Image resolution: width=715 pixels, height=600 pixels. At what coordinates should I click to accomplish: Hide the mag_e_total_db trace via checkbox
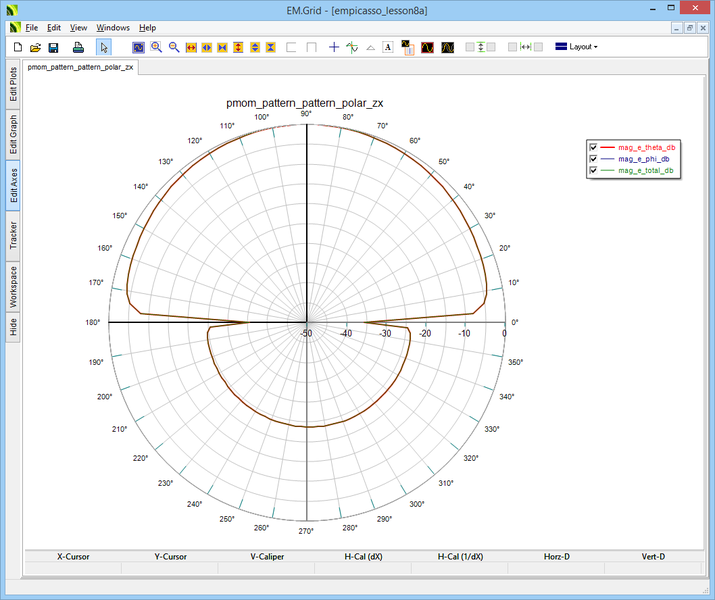pyautogui.click(x=594, y=171)
